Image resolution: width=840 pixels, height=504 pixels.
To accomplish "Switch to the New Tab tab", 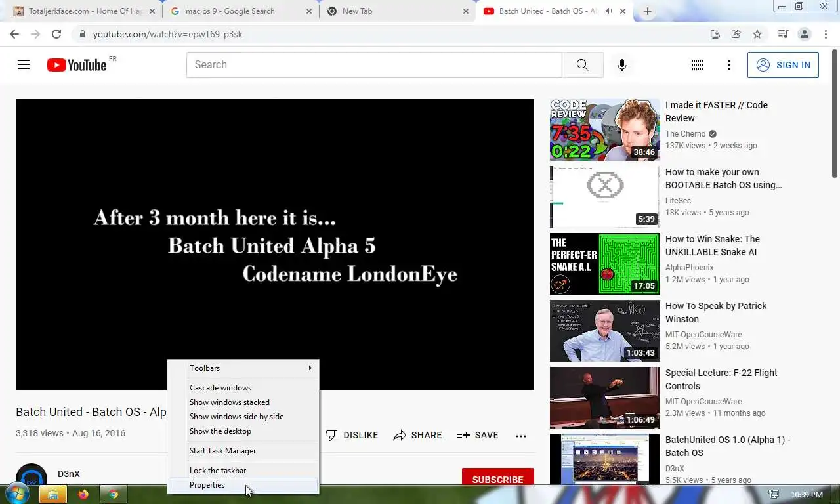I will coord(397,11).
